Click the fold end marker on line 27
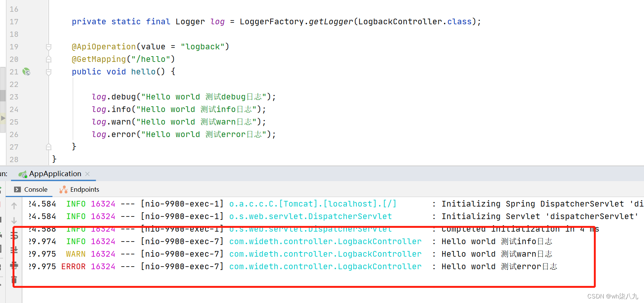The image size is (644, 303). [49, 147]
